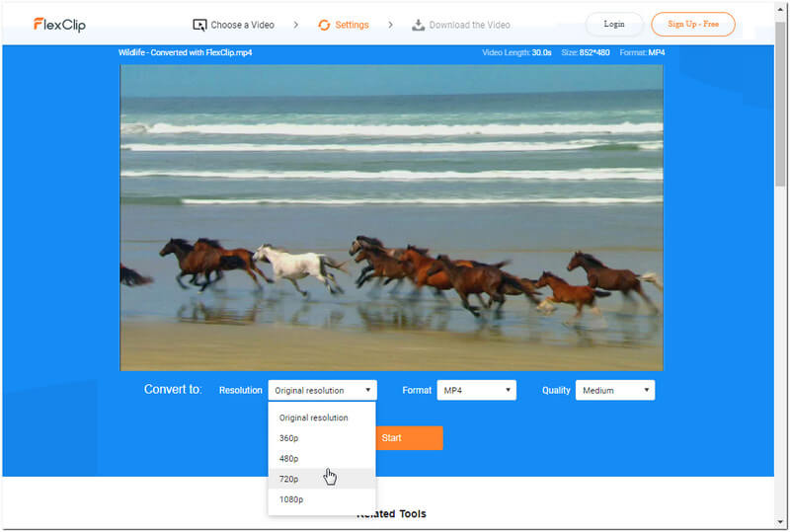Open the Format MP4 dropdown
The image size is (790, 532).
[477, 391]
